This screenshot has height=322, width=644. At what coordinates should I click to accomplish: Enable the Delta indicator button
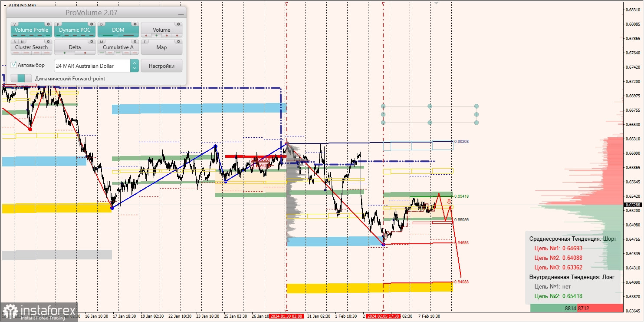coord(75,47)
